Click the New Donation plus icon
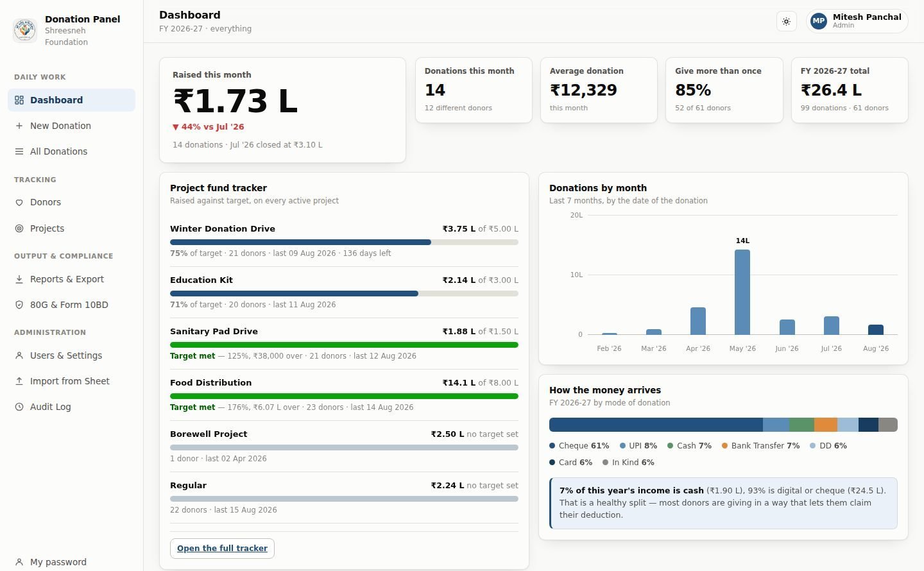 (x=19, y=126)
